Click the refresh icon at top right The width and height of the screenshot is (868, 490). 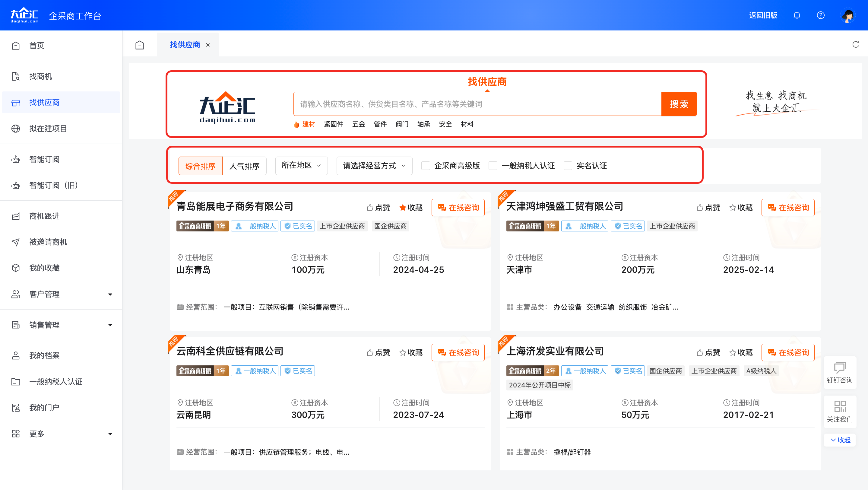(856, 44)
